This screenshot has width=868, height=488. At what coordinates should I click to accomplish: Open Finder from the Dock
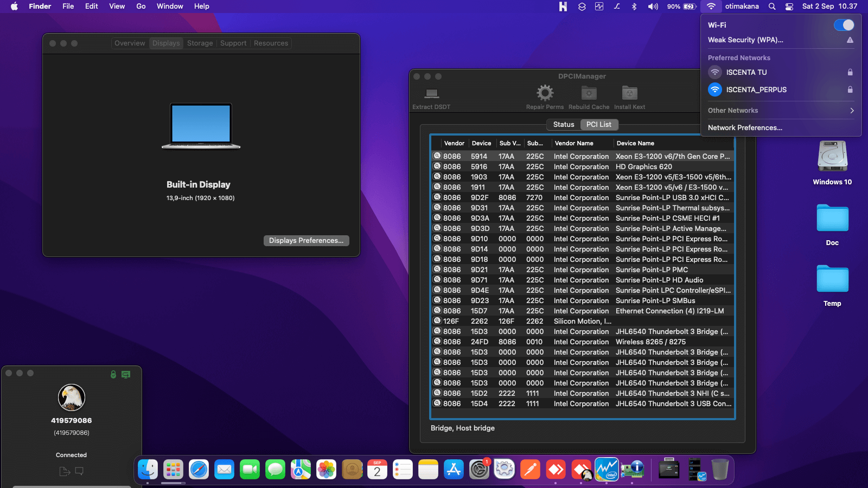pyautogui.click(x=148, y=470)
